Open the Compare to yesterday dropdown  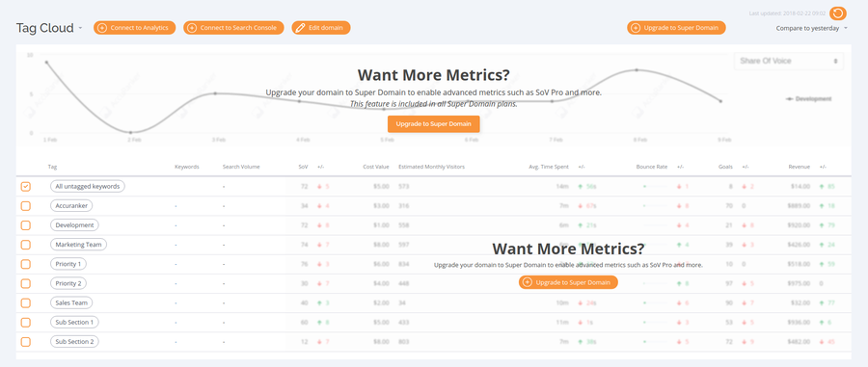pyautogui.click(x=811, y=28)
